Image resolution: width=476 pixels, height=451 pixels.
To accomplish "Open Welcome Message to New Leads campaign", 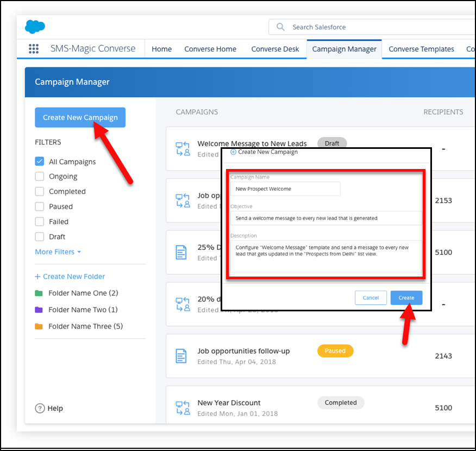I will 252,143.
